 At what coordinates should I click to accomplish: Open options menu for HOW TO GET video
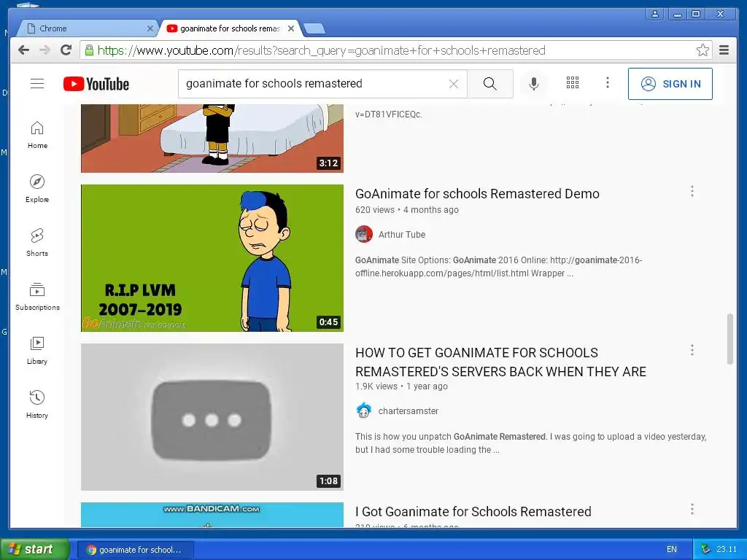692,351
